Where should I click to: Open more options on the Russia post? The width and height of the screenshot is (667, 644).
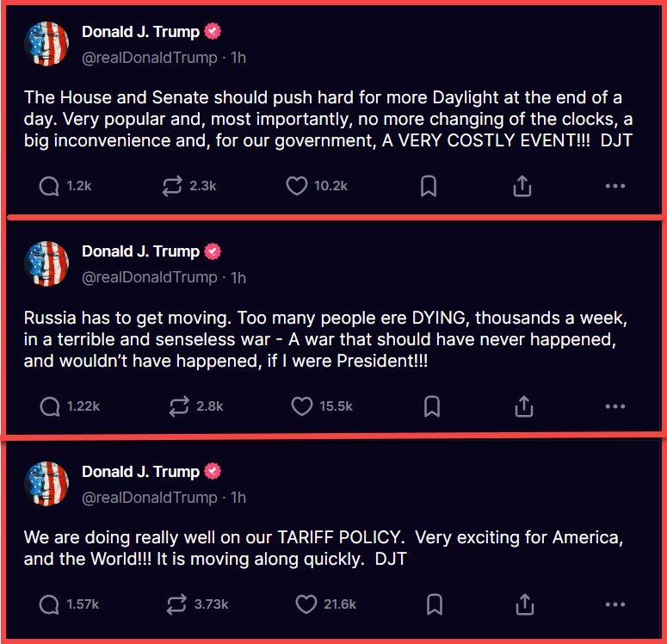click(x=615, y=406)
